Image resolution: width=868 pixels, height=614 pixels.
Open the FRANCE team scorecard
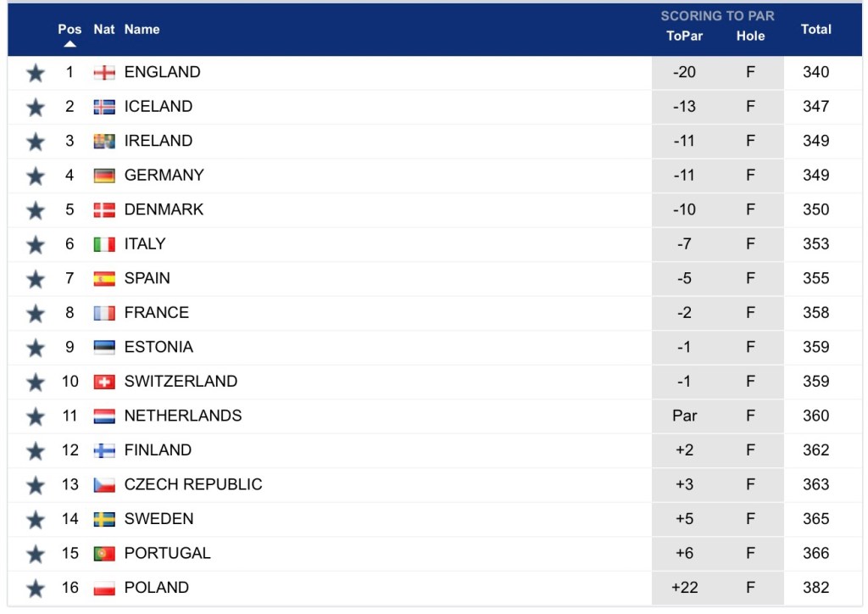click(x=157, y=313)
